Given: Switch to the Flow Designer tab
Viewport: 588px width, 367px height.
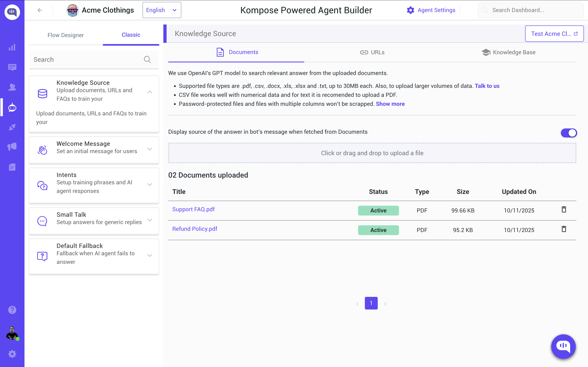Looking at the screenshot, I should point(66,35).
